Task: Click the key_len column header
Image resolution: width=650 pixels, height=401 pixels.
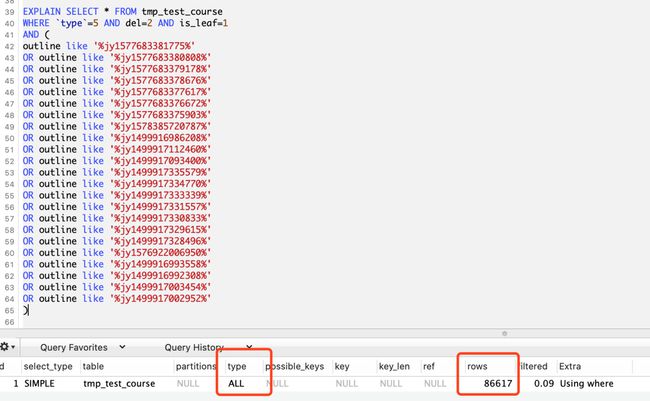Action: tap(394, 366)
